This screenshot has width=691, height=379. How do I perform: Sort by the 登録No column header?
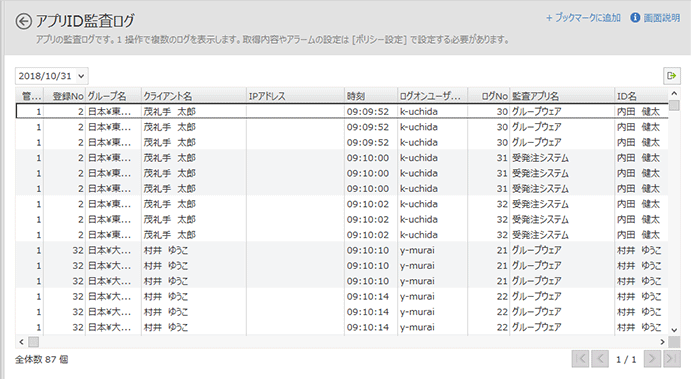[x=64, y=96]
